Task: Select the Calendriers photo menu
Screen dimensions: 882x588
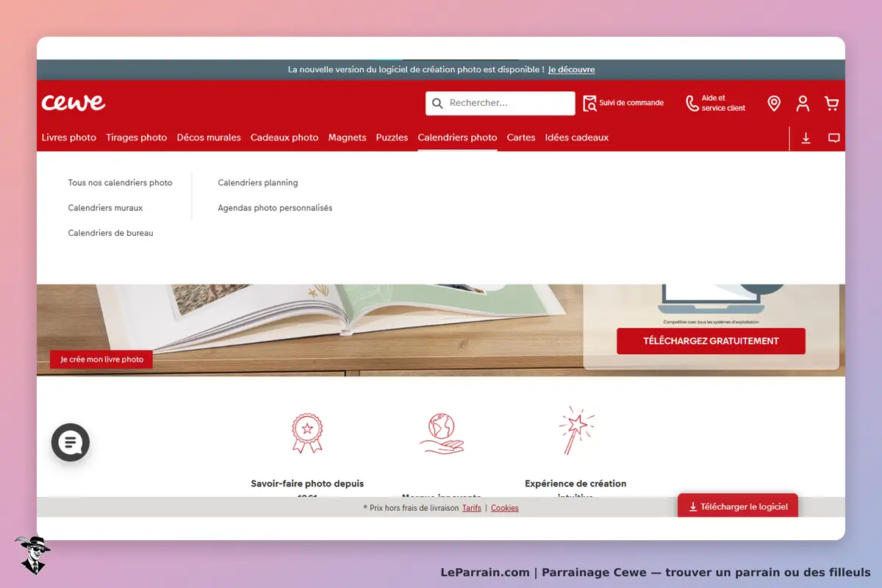Action: pyautogui.click(x=457, y=137)
